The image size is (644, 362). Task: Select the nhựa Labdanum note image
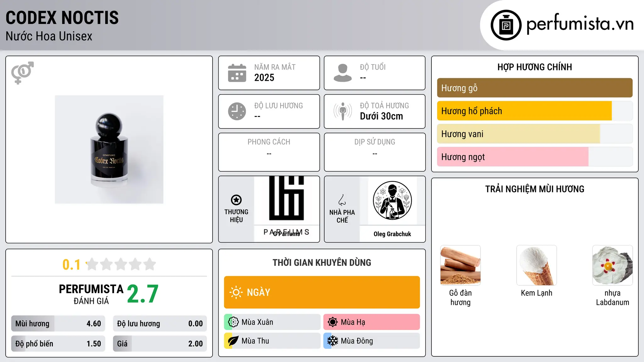(613, 265)
